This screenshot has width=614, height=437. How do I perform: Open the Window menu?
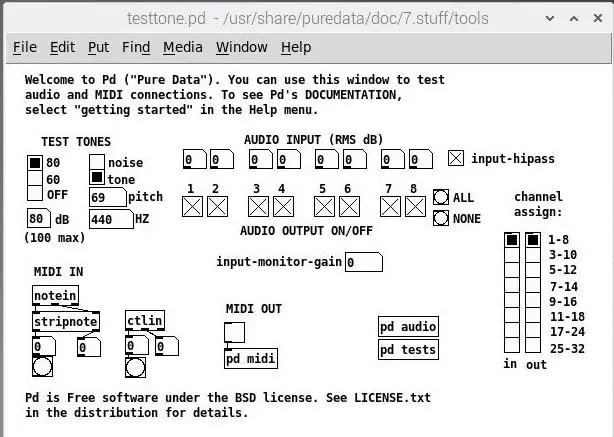(x=242, y=47)
